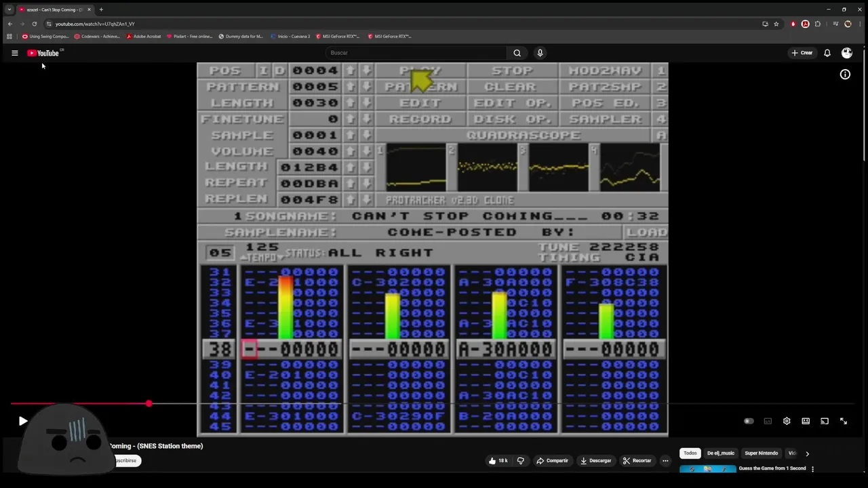Click the youtube.com address bar URL
The image size is (868, 488).
(95, 24)
